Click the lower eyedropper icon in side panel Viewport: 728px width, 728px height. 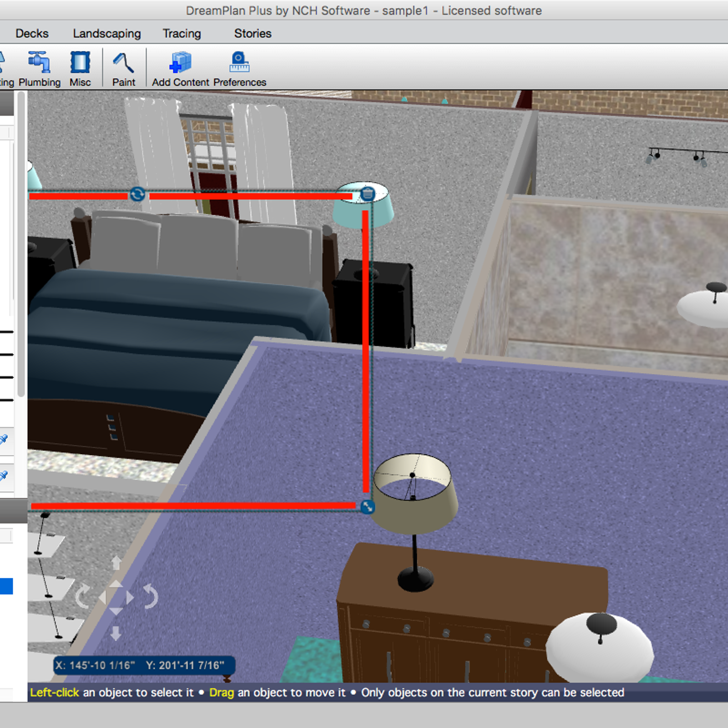pyautogui.click(x=4, y=476)
